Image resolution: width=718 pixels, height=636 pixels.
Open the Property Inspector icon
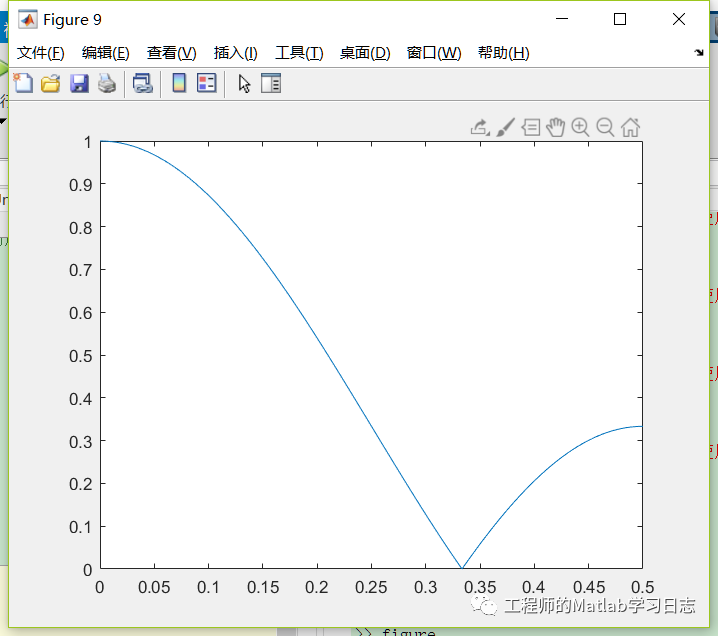coord(271,83)
